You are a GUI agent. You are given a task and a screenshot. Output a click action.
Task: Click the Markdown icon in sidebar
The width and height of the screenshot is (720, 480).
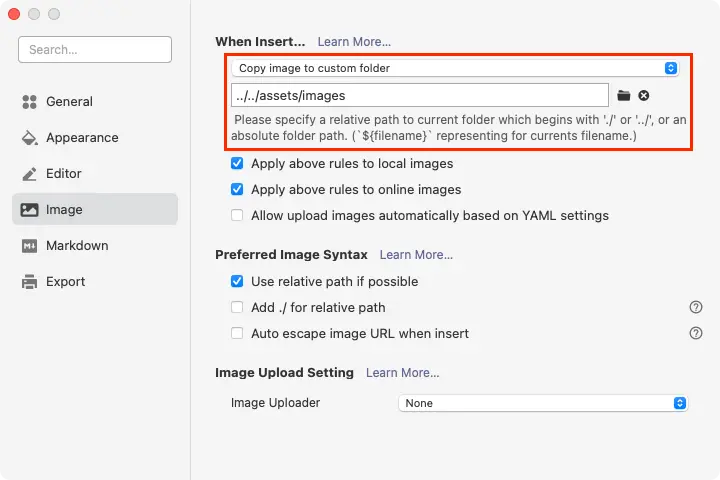click(x=29, y=245)
